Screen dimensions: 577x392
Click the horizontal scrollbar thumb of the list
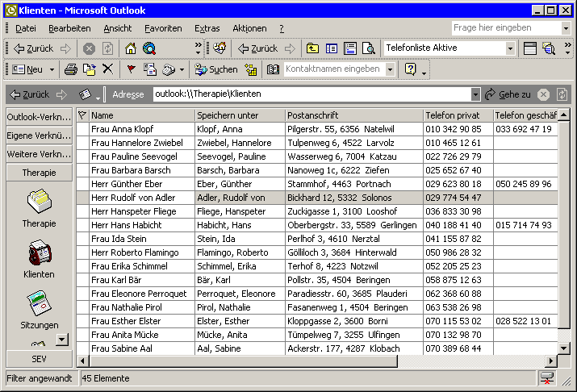click(x=243, y=361)
